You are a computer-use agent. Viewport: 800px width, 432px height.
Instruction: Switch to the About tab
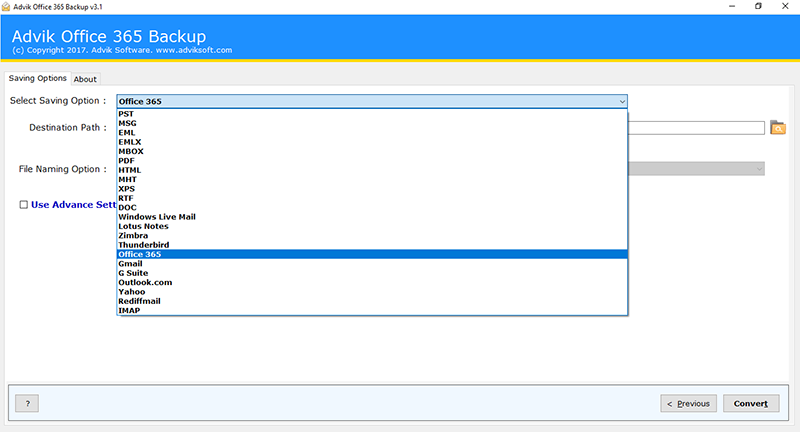coord(85,79)
